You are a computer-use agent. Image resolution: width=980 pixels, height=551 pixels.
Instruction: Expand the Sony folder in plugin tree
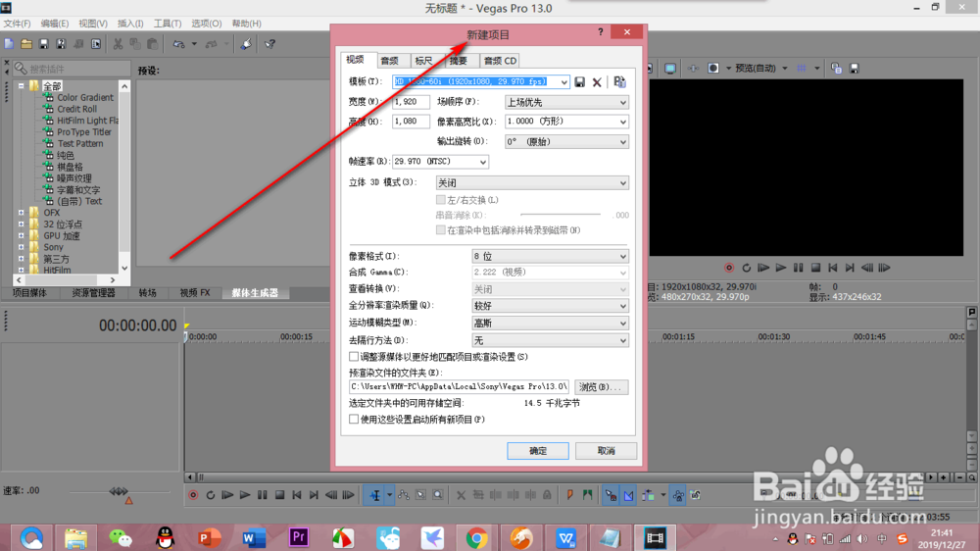coord(22,248)
